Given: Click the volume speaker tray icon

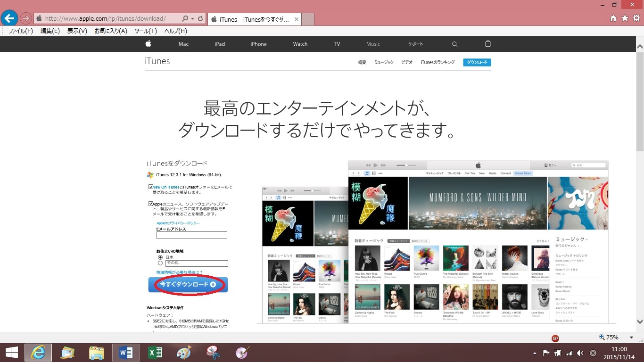Looking at the screenshot, I should pyautogui.click(x=579, y=353).
